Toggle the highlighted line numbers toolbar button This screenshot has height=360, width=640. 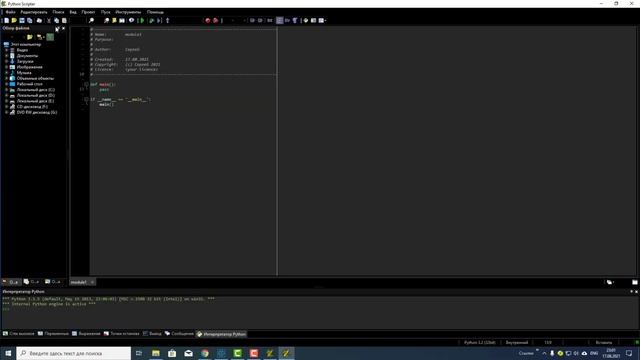(280, 20)
